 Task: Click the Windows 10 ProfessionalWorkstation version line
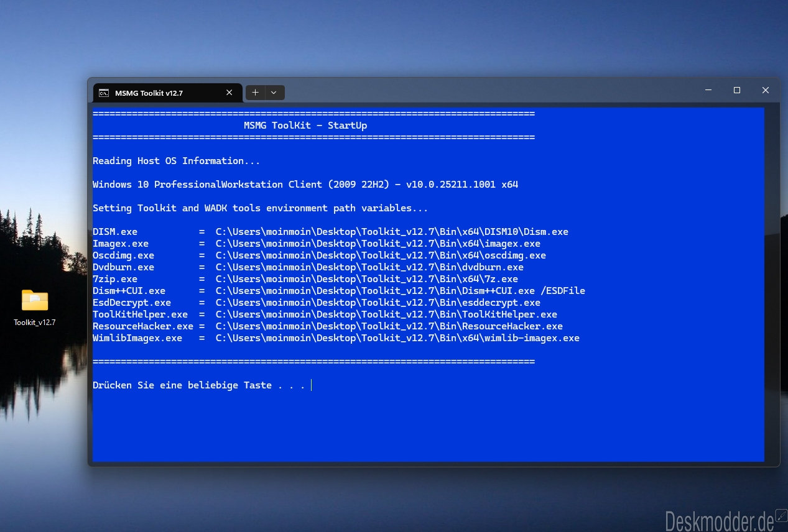pyautogui.click(x=305, y=185)
